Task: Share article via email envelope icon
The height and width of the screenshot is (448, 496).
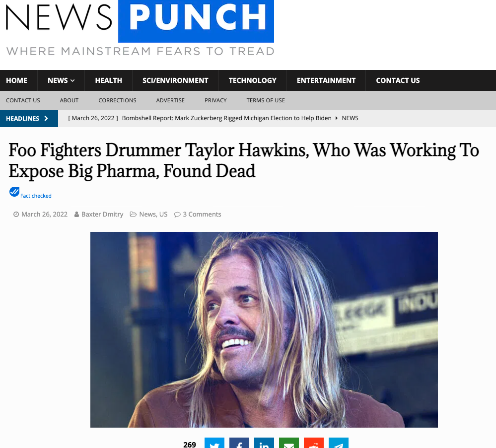Action: 289,443
